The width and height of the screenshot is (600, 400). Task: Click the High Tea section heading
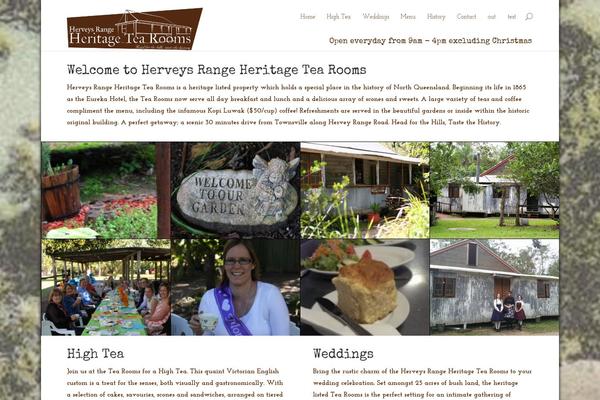tap(95, 354)
